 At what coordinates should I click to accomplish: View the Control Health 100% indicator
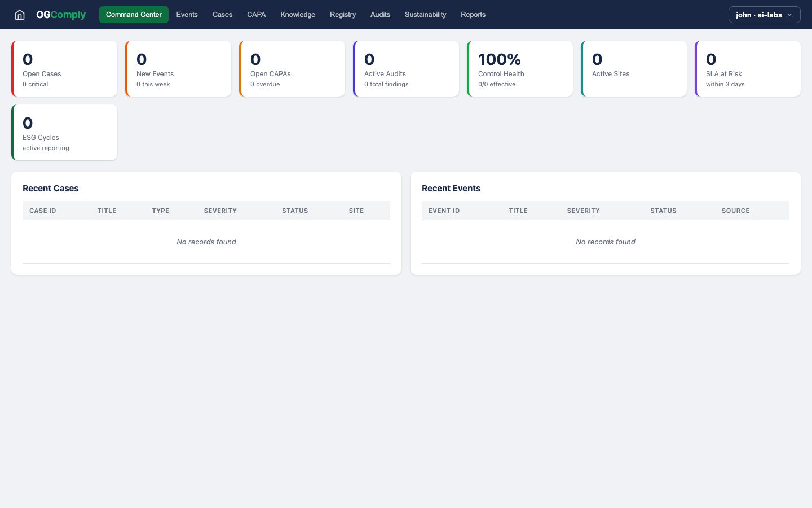(520, 68)
